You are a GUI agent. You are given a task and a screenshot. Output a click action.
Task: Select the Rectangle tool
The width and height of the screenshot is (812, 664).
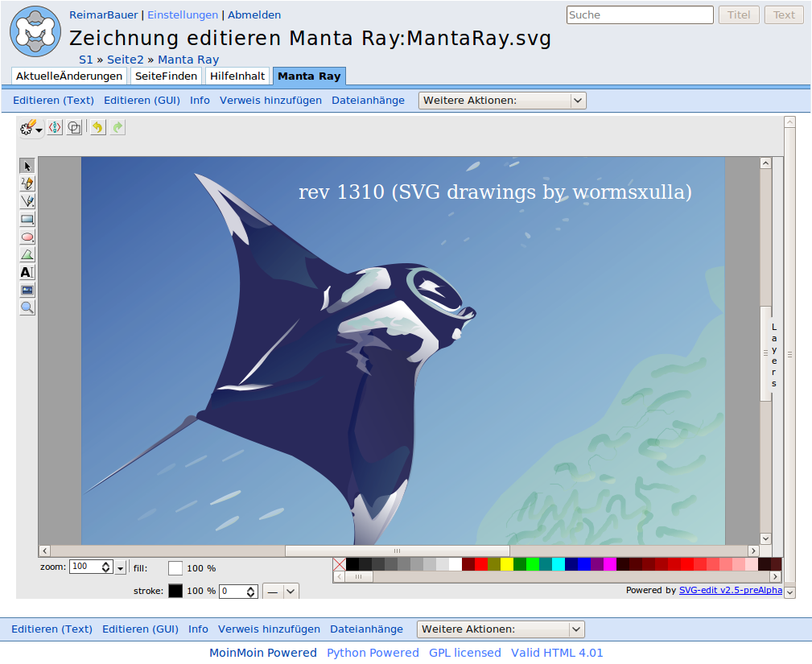click(27, 219)
